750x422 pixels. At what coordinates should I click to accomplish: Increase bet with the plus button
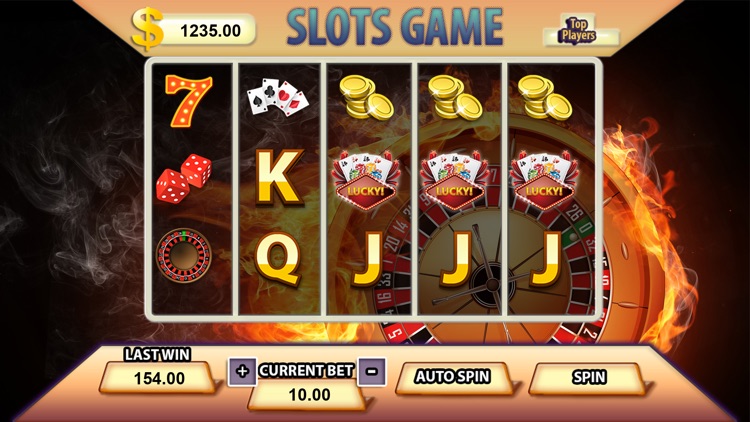(x=243, y=371)
